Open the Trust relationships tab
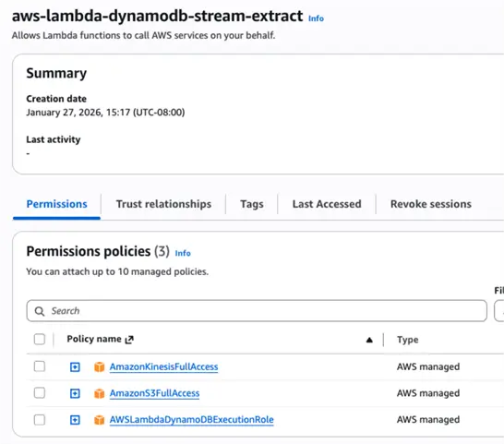 163,204
